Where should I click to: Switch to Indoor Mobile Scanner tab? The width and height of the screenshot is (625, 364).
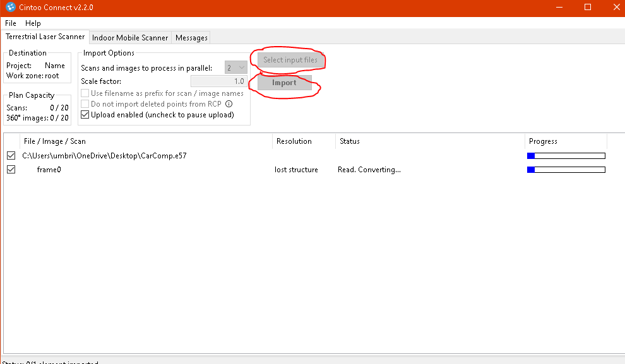coord(130,37)
